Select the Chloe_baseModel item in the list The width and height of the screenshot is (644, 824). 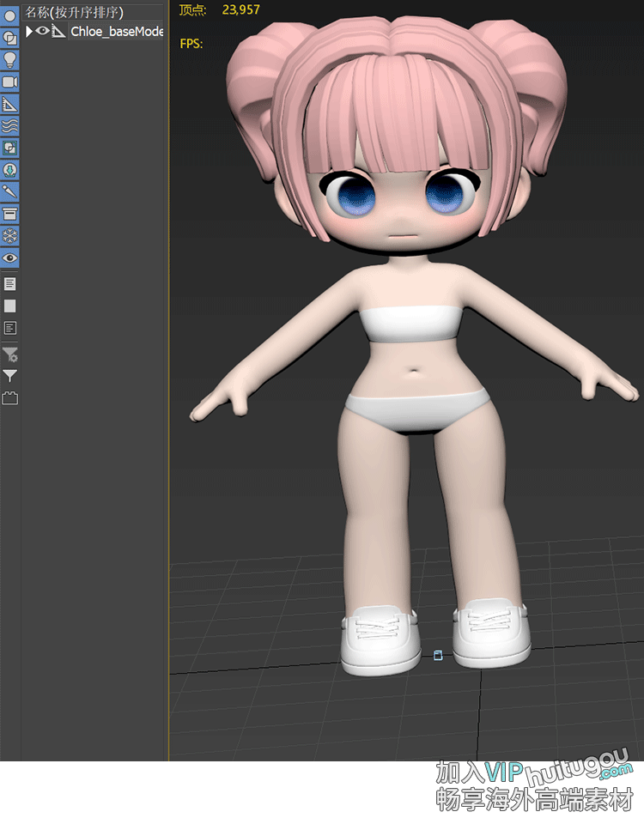[x=116, y=32]
